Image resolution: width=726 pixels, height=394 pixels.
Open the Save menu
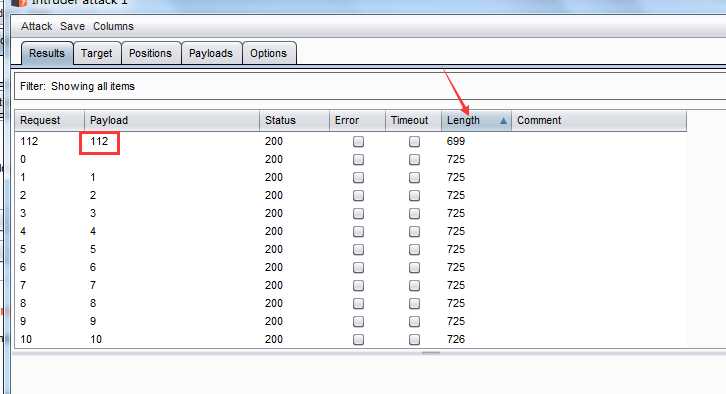click(x=72, y=26)
